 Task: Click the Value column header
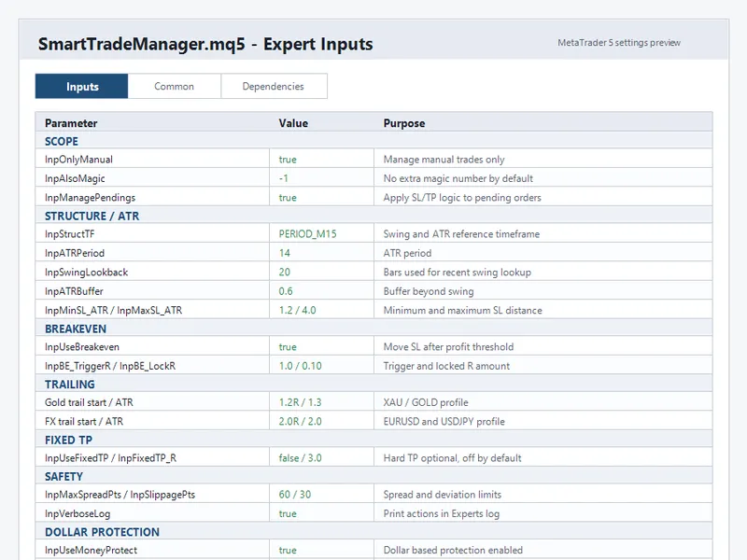click(x=293, y=123)
